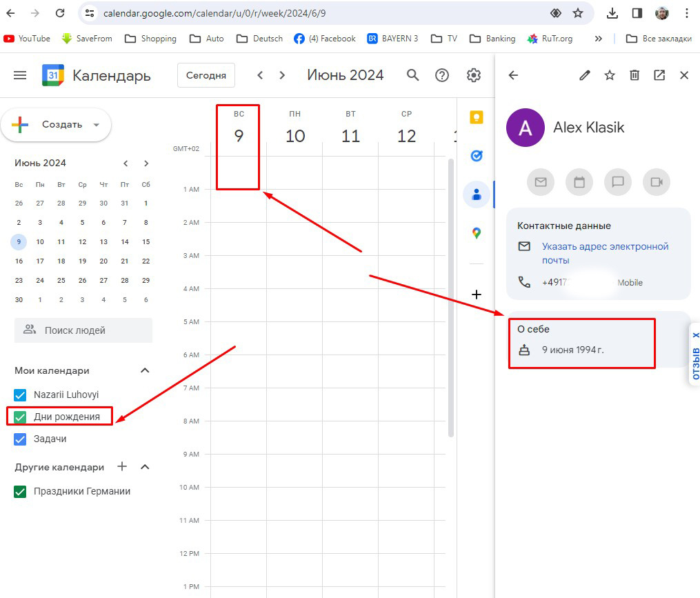Start video call with Alex Klasik
Image resolution: width=700 pixels, height=598 pixels.
(657, 182)
